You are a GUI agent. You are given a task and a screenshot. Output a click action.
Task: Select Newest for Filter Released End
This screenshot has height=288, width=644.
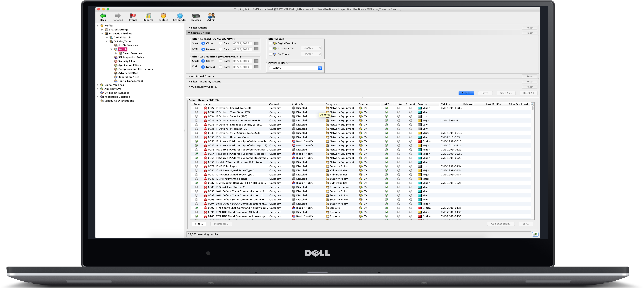(203, 49)
